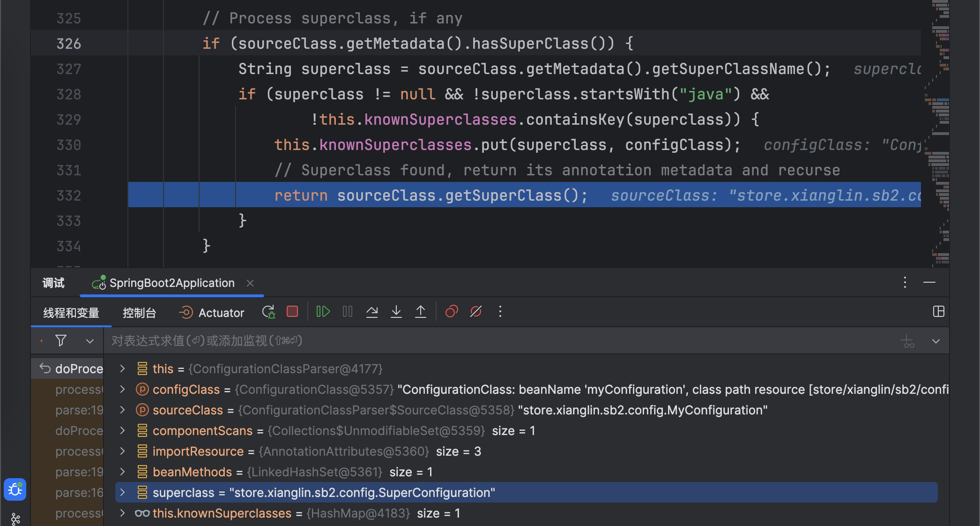Expand the superclass variable node
The width and height of the screenshot is (980, 526).
point(122,492)
